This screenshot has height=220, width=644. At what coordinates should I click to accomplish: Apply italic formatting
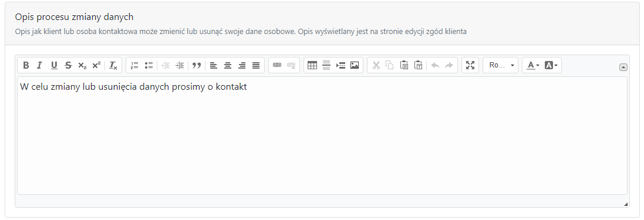[39, 65]
